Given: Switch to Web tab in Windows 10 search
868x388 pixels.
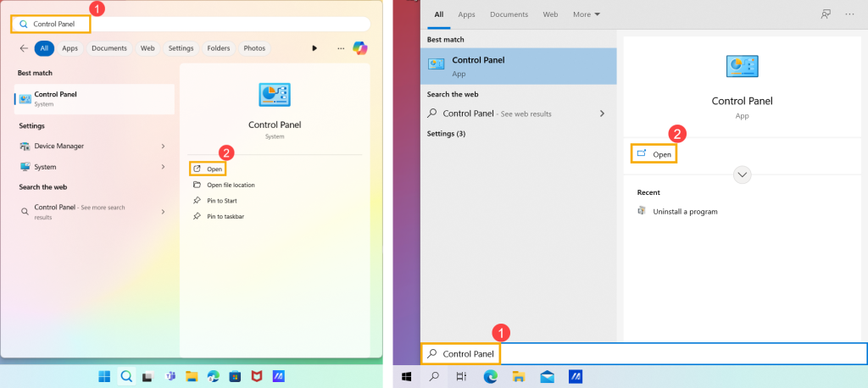Looking at the screenshot, I should tap(550, 14).
